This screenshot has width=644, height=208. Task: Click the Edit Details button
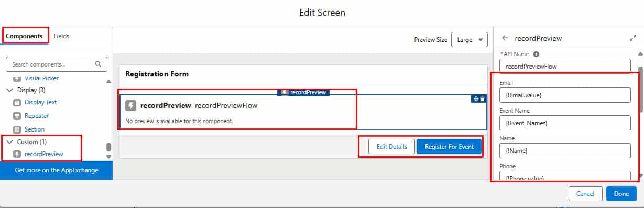coord(391,147)
